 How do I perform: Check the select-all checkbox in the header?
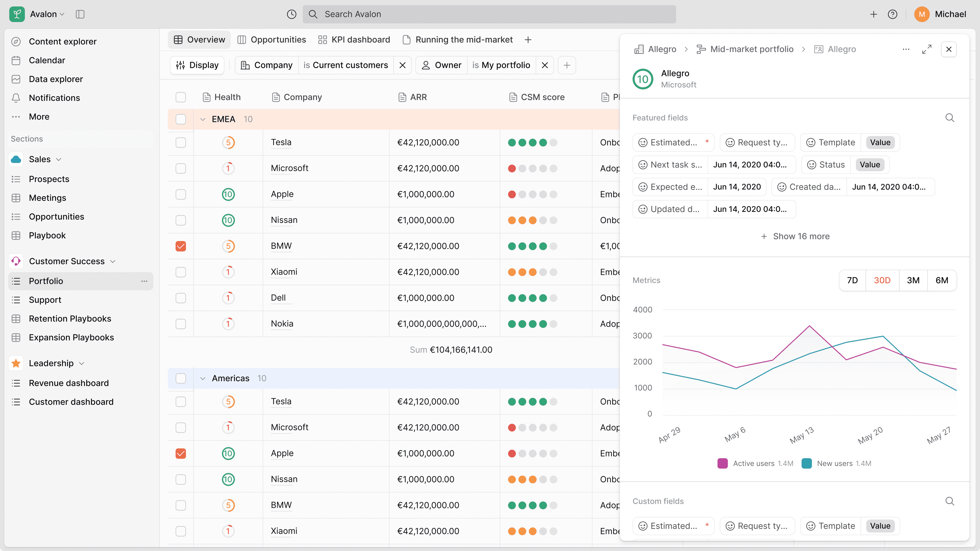pyautogui.click(x=180, y=97)
